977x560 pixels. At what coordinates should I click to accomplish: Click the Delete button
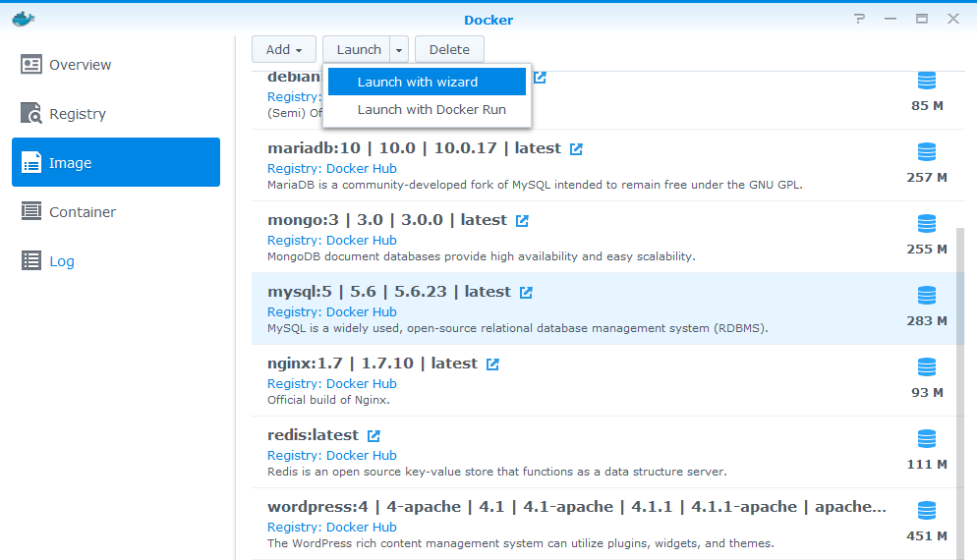(x=449, y=49)
